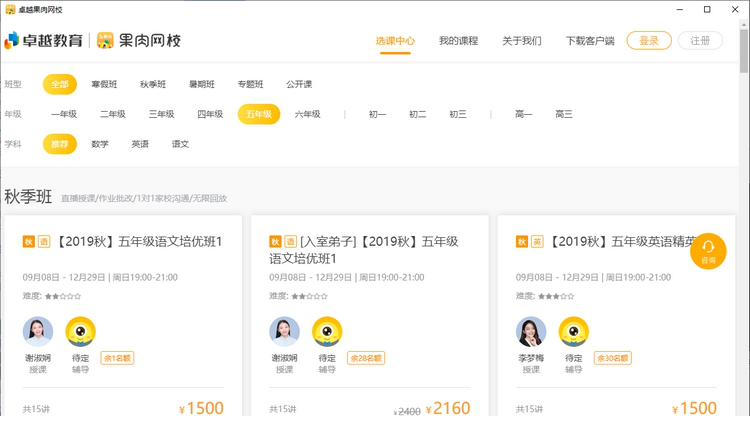Image resolution: width=750 pixels, height=432 pixels.
Task: Select 四年级 grade filter
Action: [x=210, y=114]
